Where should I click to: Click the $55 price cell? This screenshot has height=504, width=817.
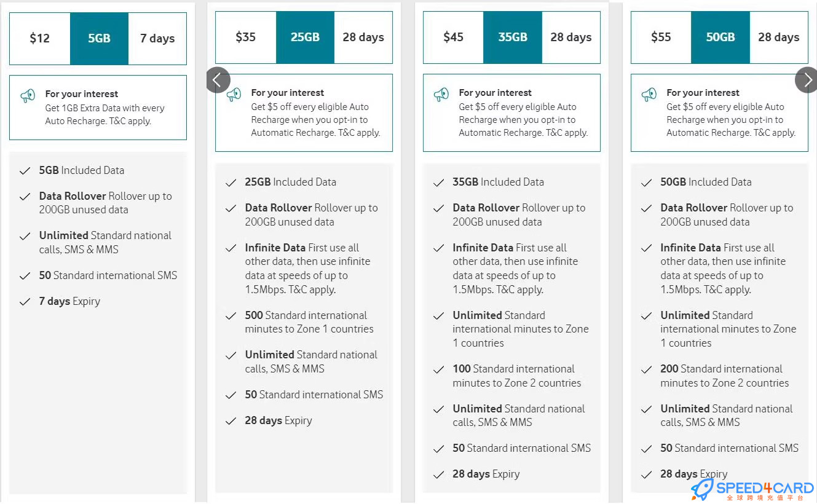[x=661, y=37]
